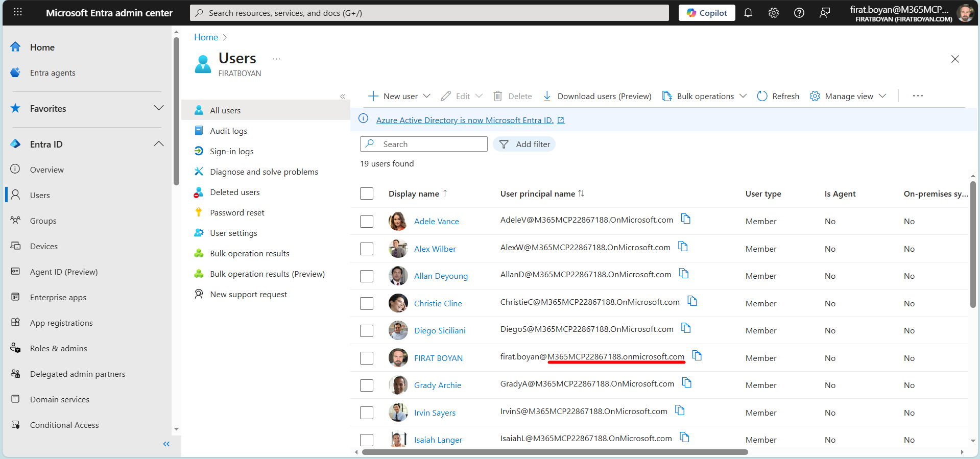Click the horizontal scrollbar under the table
This screenshot has height=459, width=980.
click(555, 452)
